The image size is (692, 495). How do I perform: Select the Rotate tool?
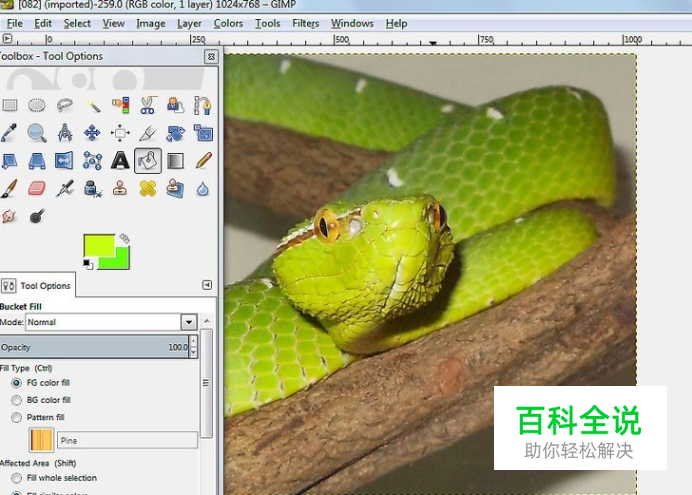(x=175, y=133)
